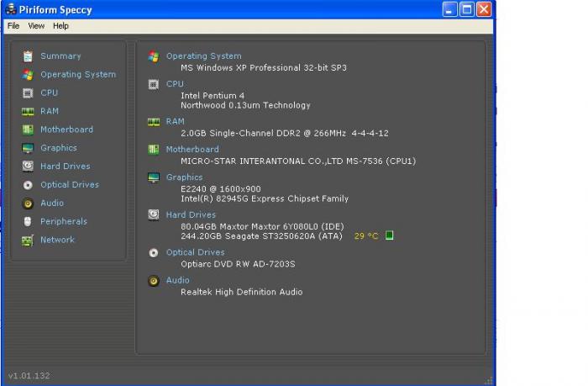Image resolution: width=588 pixels, height=386 pixels.
Task: Show the CPU section from sidebar
Action: (x=49, y=93)
